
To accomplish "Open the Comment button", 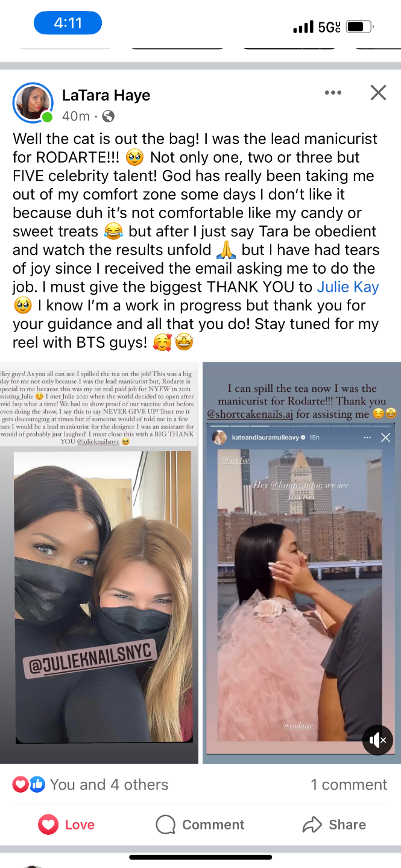I will pos(200,825).
